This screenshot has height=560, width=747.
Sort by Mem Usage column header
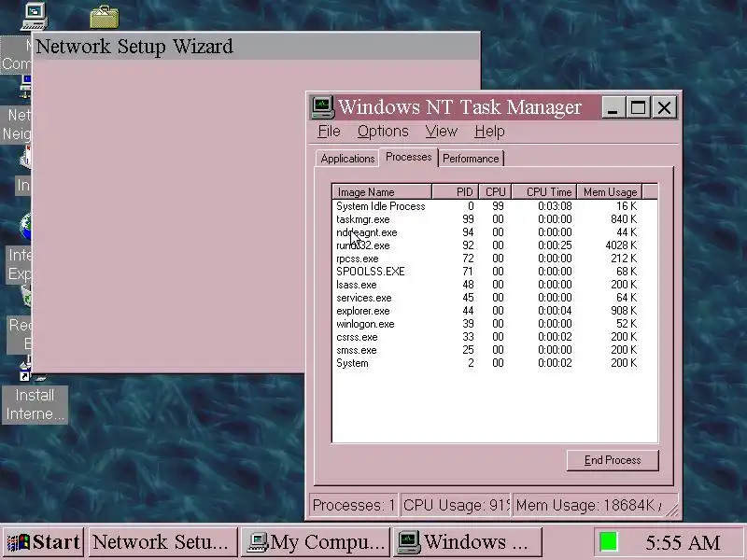(x=610, y=192)
